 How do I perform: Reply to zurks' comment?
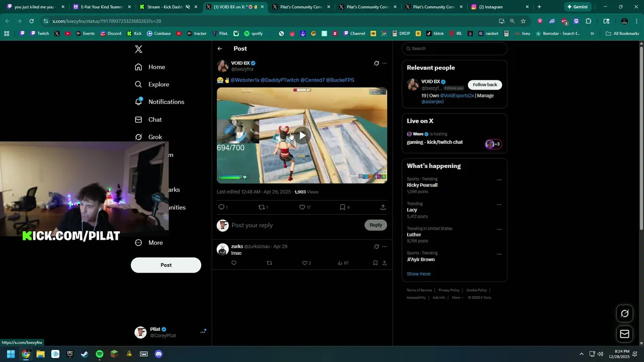233,263
